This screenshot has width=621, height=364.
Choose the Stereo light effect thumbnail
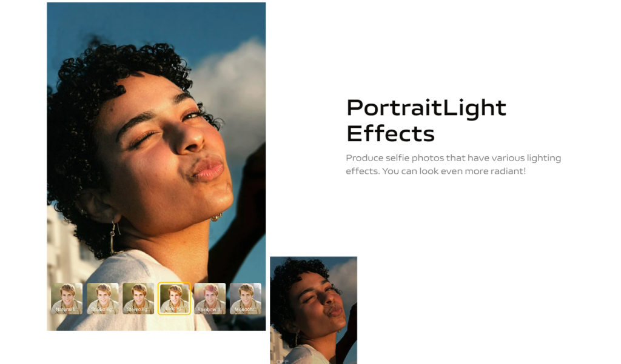click(138, 299)
